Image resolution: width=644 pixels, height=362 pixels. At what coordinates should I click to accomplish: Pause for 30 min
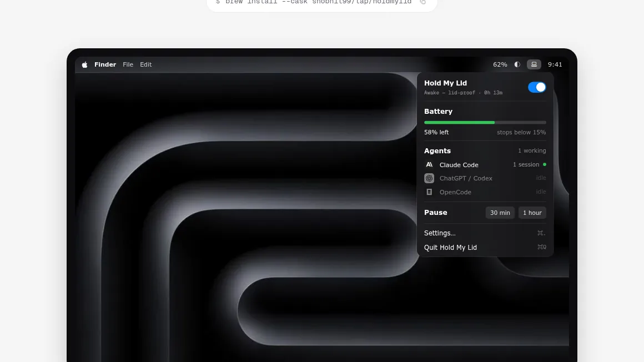500,213
